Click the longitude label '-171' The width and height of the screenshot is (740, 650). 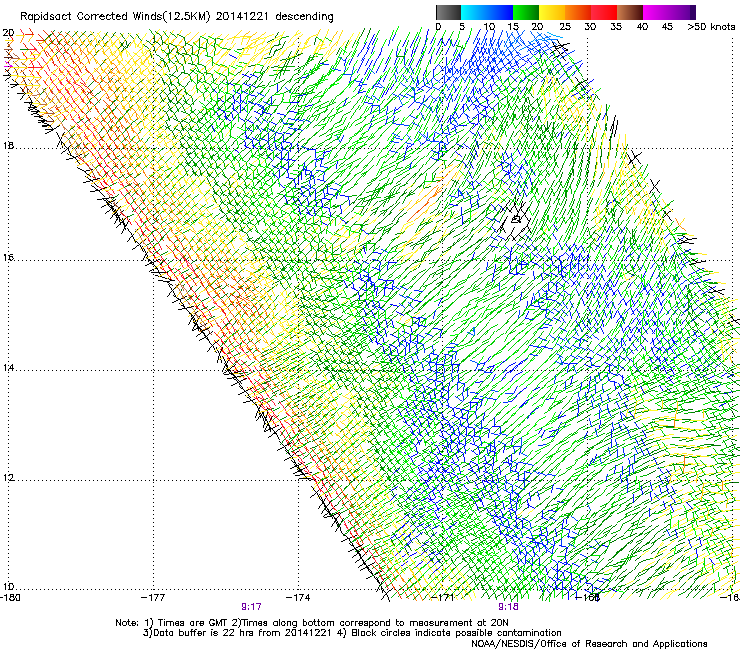click(x=443, y=598)
